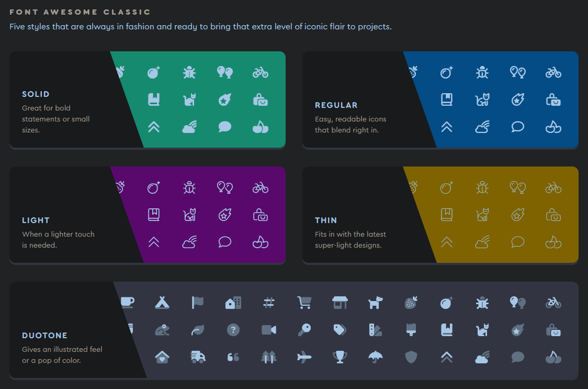Click the shopping cart icon in Duotone row
588x389 pixels.
click(x=304, y=302)
